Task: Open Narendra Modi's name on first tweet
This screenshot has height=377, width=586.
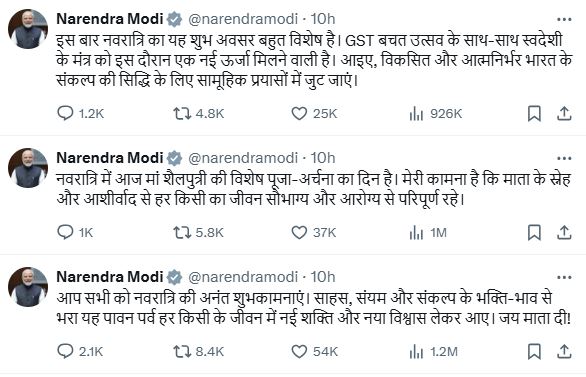Action: point(110,19)
